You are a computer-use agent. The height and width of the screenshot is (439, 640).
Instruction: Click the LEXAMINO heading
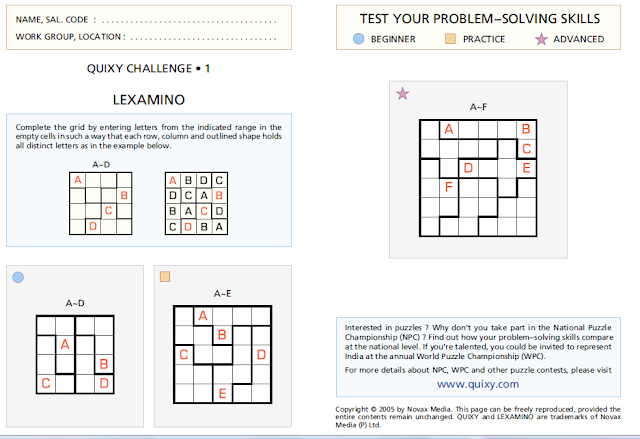coord(152,100)
